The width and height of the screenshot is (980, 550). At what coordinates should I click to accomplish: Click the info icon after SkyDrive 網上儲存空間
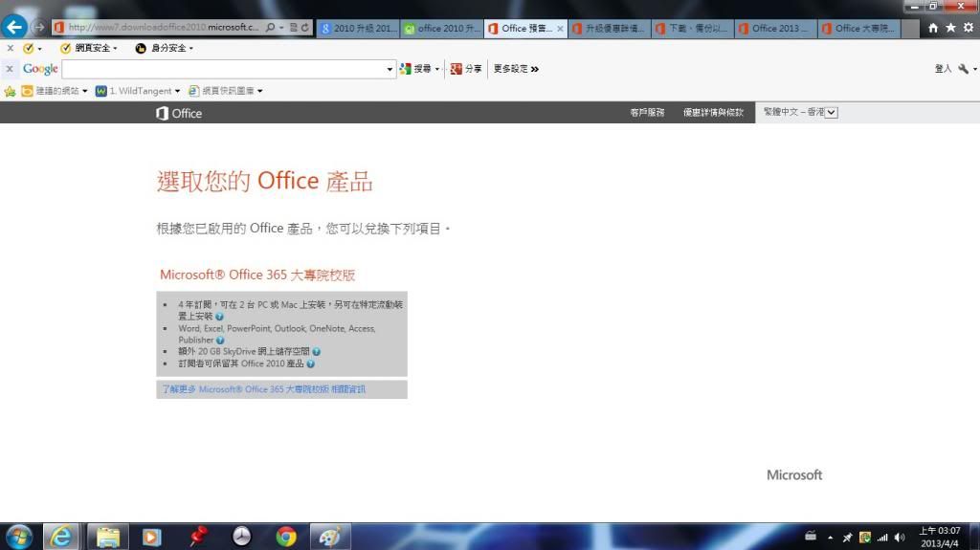coord(316,352)
